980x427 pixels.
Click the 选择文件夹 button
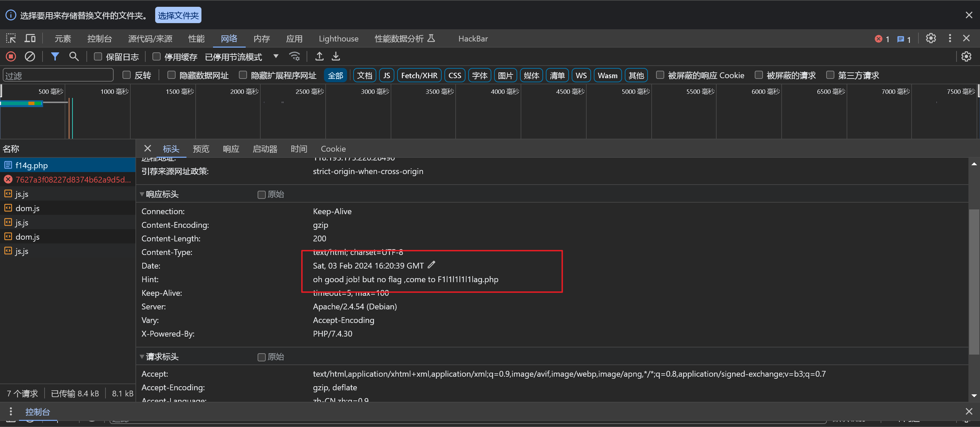click(178, 15)
